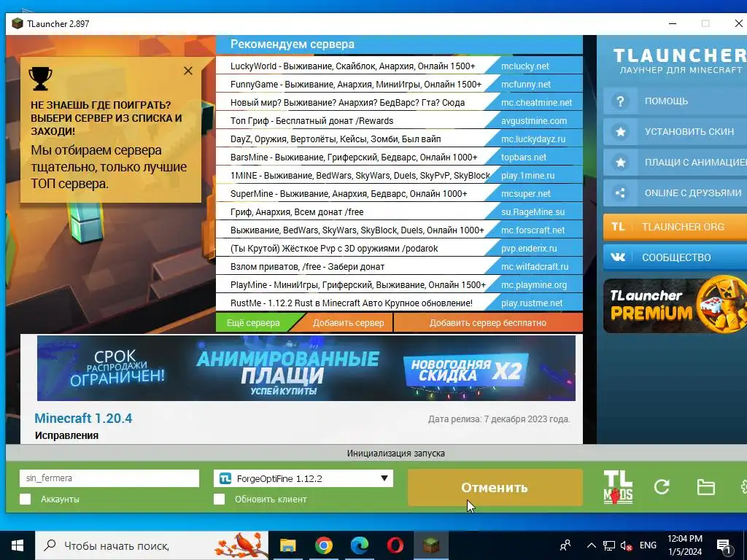
Task: Click the ENG language indicator
Action: [648, 545]
